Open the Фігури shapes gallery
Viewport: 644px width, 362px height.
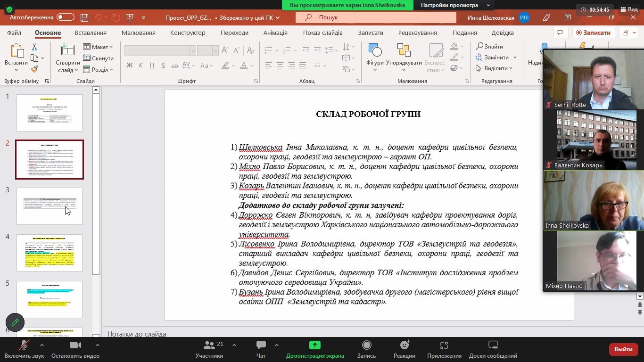375,58
